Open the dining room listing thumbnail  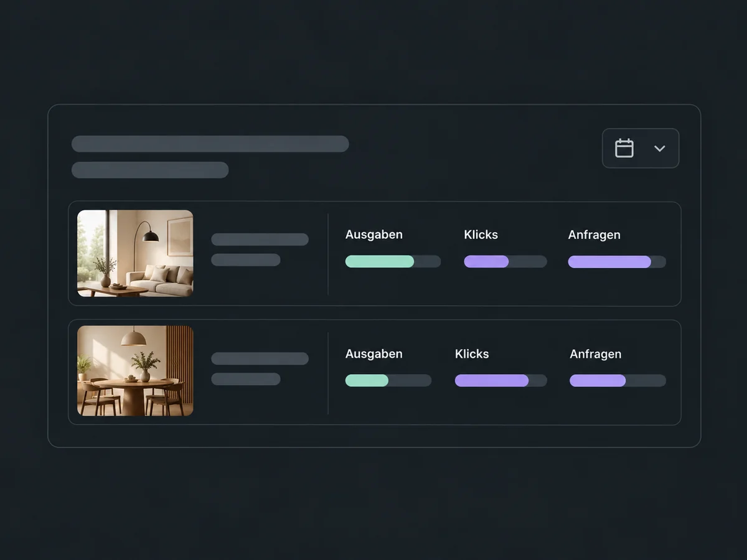coord(135,371)
